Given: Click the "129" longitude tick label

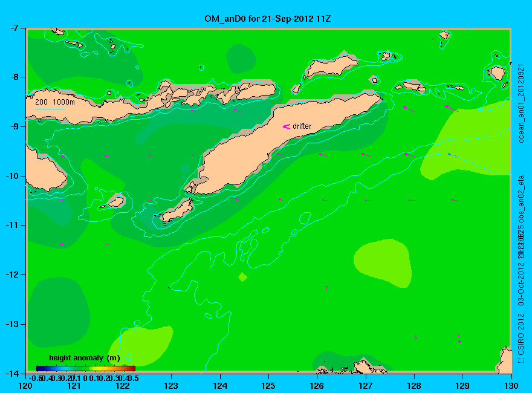Looking at the screenshot, I should [x=463, y=386].
